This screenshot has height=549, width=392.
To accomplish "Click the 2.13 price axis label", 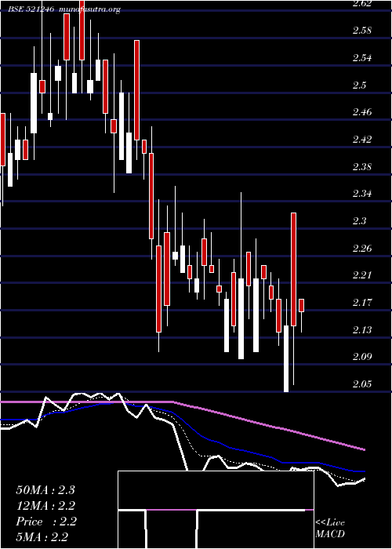I will 362,330.
